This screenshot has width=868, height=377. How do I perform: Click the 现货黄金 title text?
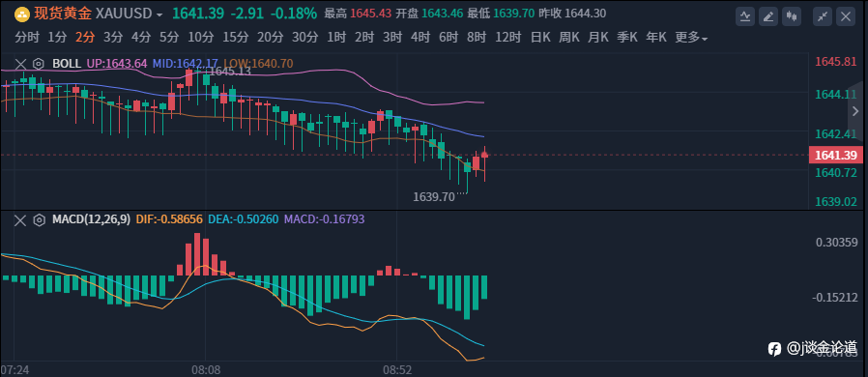(x=63, y=14)
